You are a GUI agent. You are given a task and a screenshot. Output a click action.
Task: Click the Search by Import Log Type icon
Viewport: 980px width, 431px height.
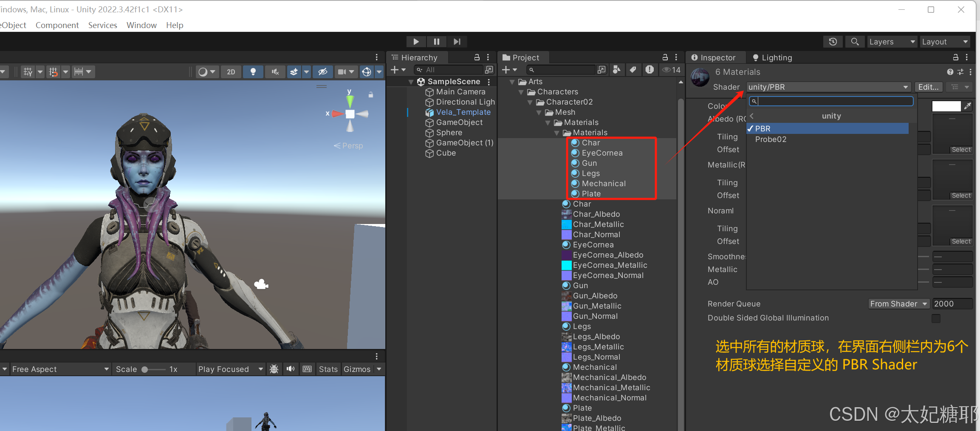[x=650, y=70]
